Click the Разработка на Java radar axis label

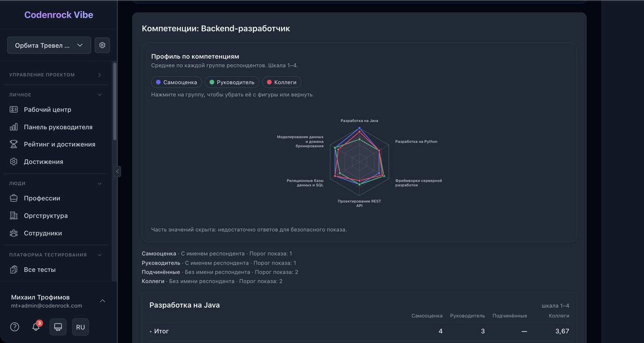click(359, 121)
